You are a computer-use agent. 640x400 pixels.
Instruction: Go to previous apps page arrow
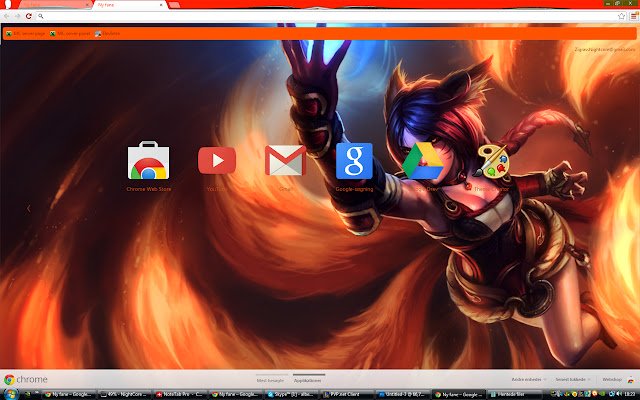[29, 209]
